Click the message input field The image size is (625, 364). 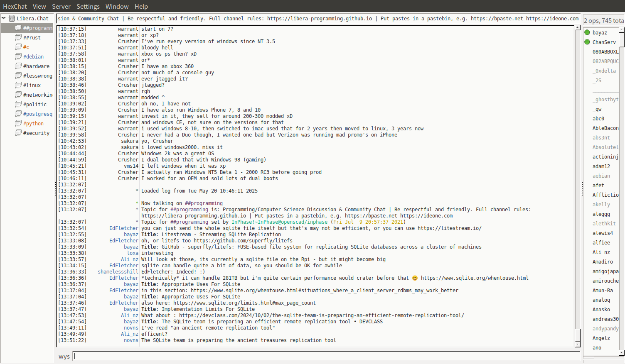[326, 356]
